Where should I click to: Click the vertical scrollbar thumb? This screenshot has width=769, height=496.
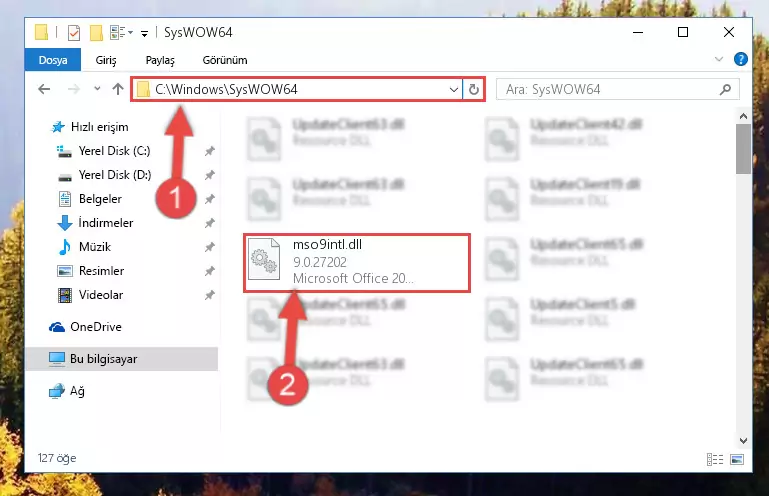click(743, 149)
